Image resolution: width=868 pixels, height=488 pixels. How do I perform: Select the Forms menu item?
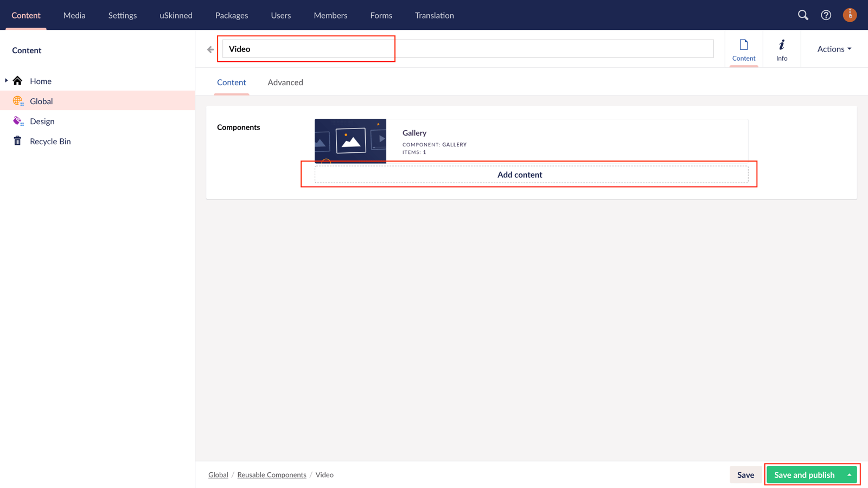point(381,15)
